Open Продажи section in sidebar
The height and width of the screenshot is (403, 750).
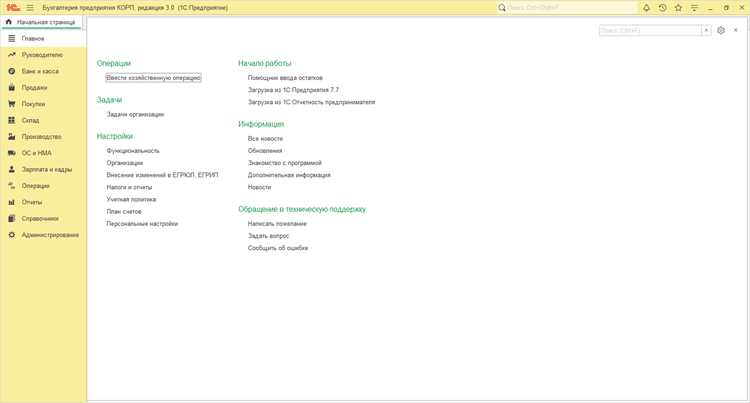pyautogui.click(x=34, y=87)
